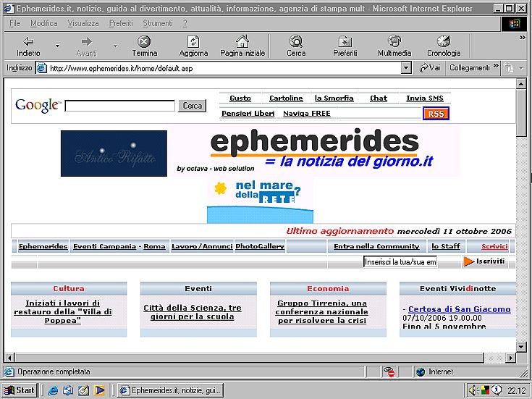Click the Cerca button beside Google box
Viewport: 532px width, 399px height.
tap(193, 106)
